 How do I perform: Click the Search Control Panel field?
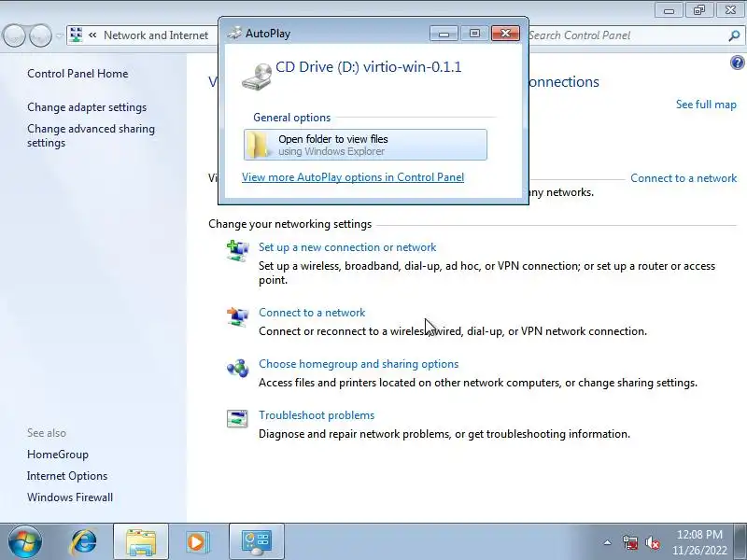point(627,35)
